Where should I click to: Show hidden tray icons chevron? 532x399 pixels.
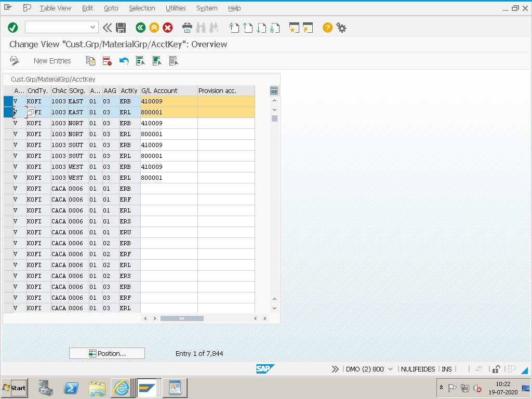[x=441, y=387]
